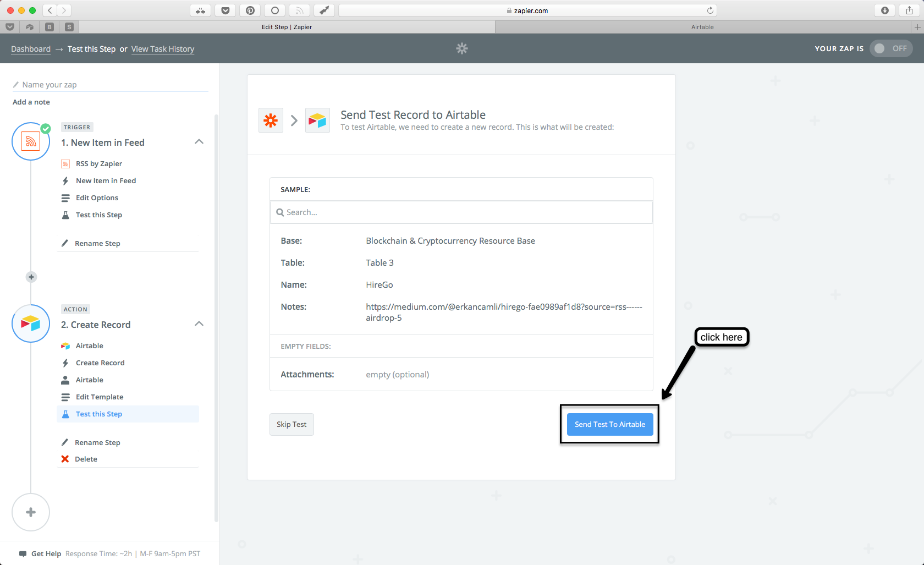Click the Pocket toolbar extension
This screenshot has width=924, height=565.
226,10
